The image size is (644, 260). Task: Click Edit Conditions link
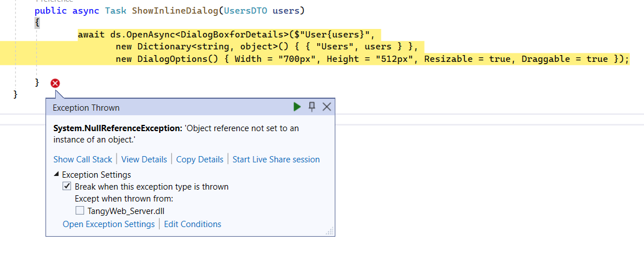click(x=193, y=224)
